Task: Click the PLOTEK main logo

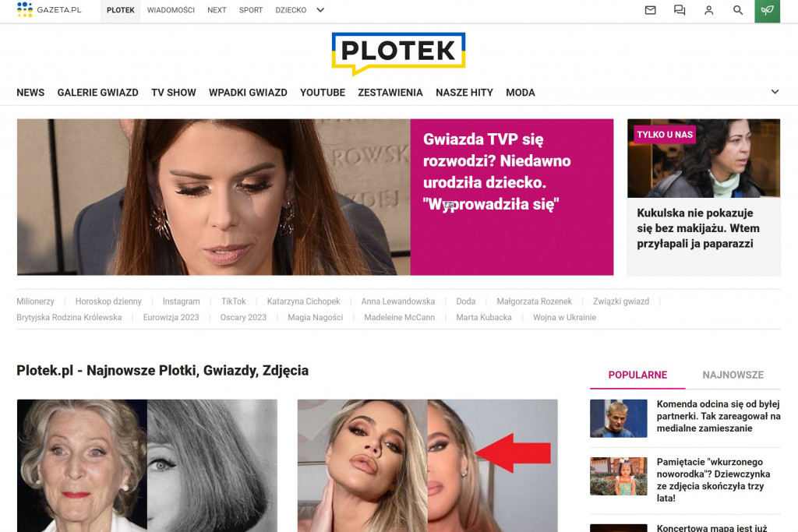Action: [x=398, y=53]
